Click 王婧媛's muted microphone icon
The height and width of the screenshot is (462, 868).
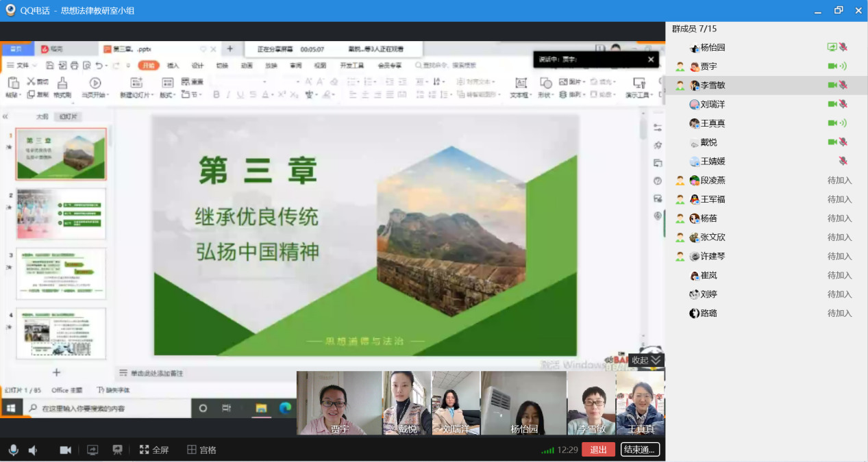click(843, 162)
